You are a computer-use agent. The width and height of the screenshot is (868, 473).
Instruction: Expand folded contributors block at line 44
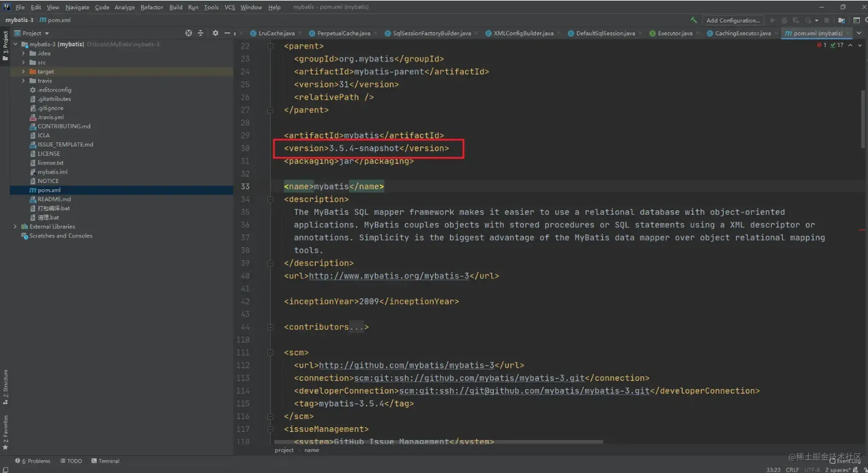click(270, 327)
